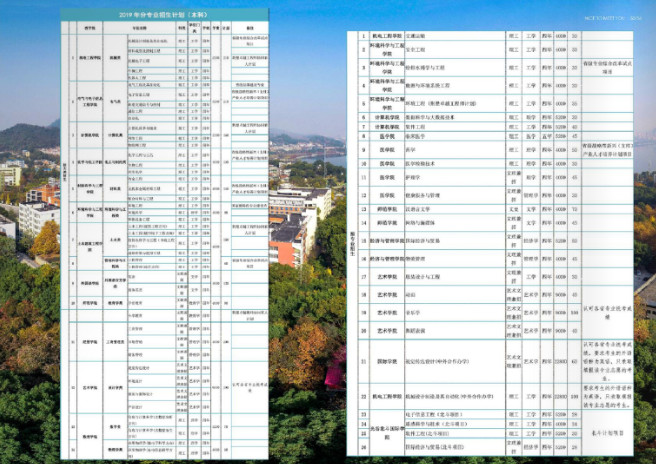Select major '给排水科学与工程' in row 3

pos(425,67)
